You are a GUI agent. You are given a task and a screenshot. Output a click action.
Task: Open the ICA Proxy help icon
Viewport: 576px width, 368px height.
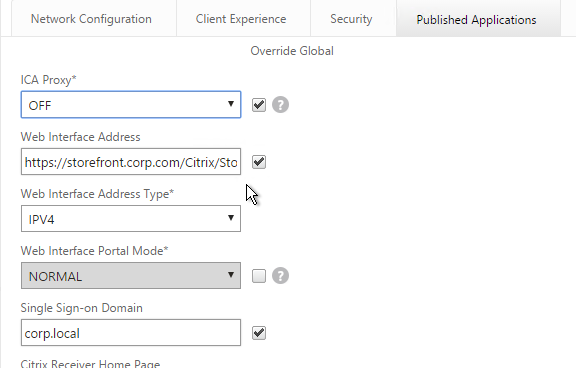280,105
